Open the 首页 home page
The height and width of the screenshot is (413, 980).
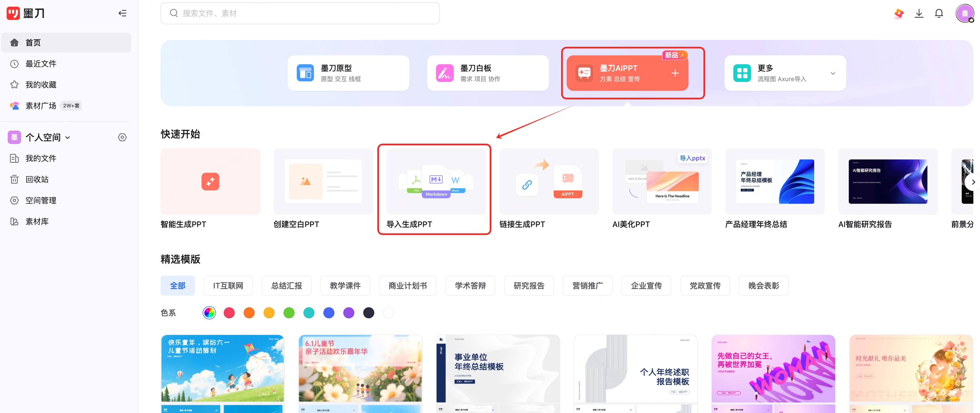(x=66, y=43)
